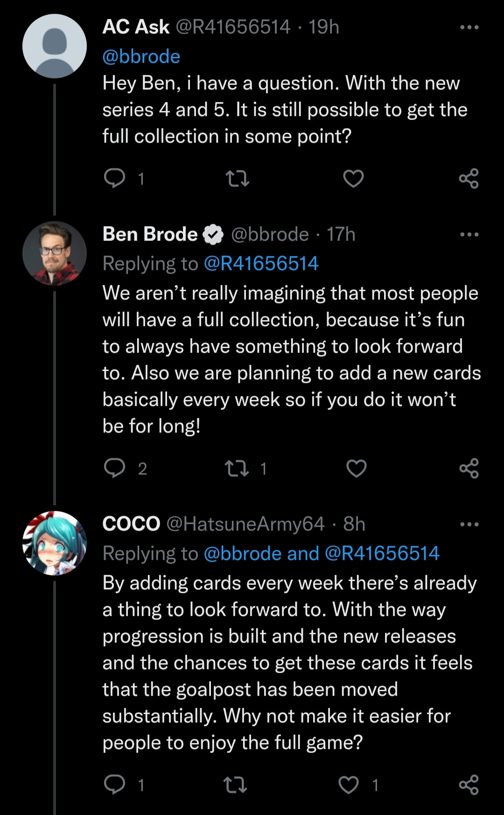This screenshot has width=504, height=815.
Task: Reply to COCO's tweet
Action: (114, 785)
